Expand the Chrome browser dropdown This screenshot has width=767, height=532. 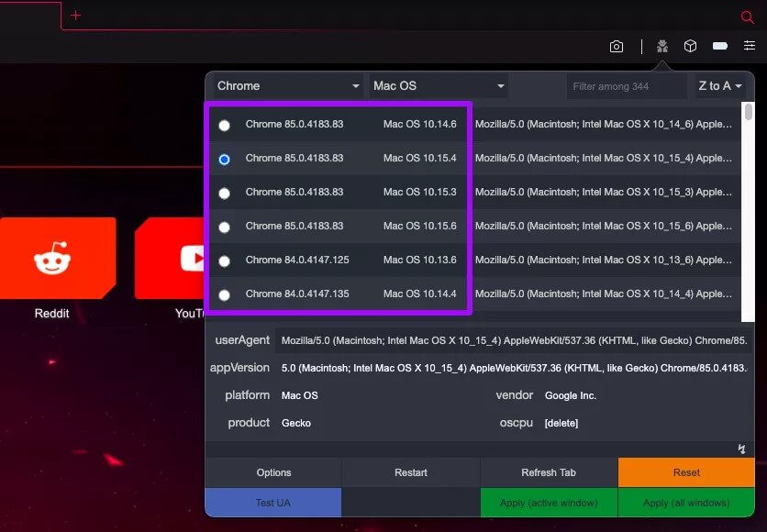(289, 86)
